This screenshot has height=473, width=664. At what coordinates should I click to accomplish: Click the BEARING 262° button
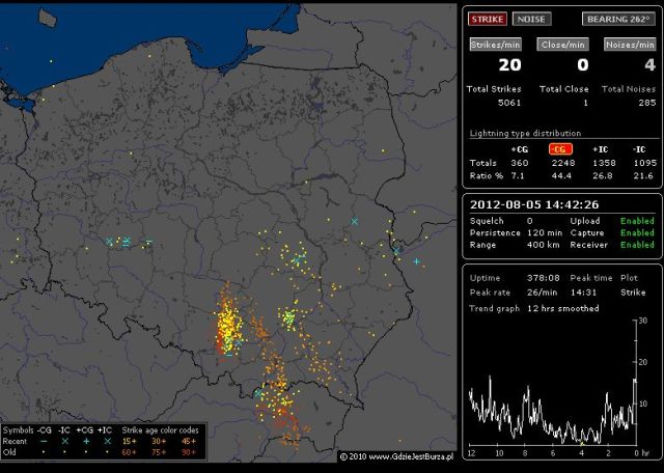coord(619,19)
